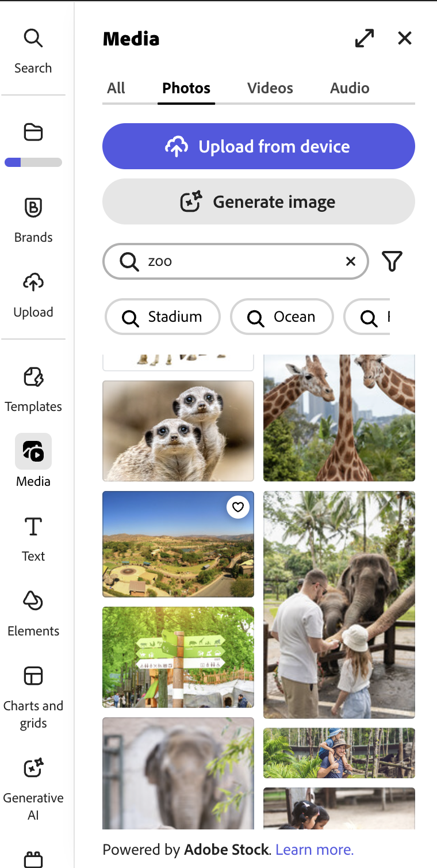Viewport: 437px width, 868px height.
Task: Select the two meerkats photo thumbnail
Action: [x=178, y=431]
